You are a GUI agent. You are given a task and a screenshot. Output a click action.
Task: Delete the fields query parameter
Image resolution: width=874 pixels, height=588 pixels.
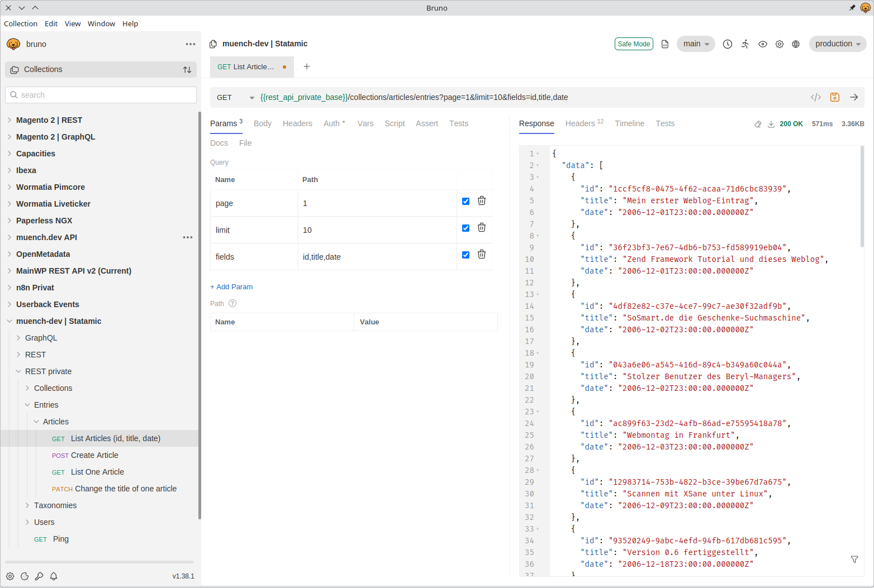[x=482, y=255]
